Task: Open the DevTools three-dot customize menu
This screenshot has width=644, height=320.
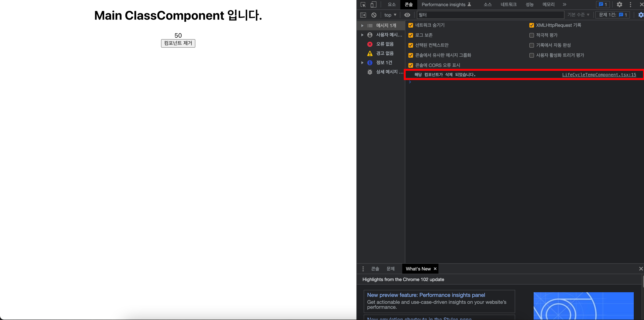Action: coord(630,4)
